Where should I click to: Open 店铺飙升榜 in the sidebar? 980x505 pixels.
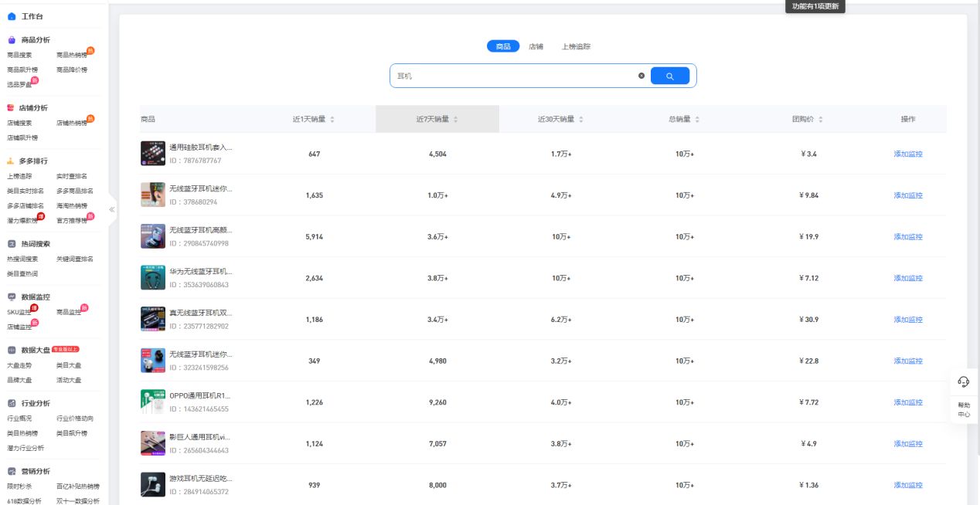click(22, 137)
